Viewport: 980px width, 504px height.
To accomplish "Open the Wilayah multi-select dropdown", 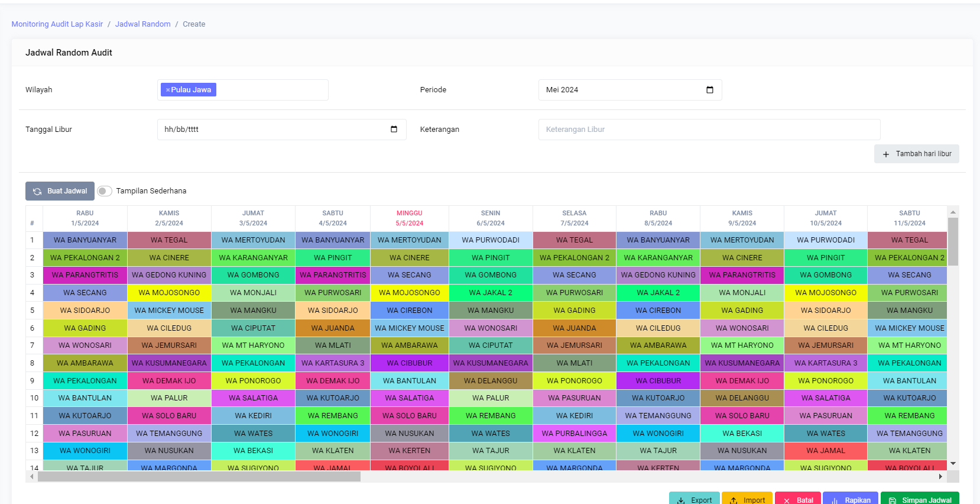I will [x=271, y=90].
